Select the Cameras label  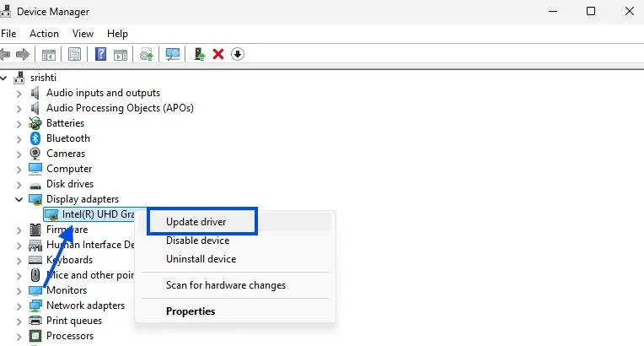click(66, 154)
